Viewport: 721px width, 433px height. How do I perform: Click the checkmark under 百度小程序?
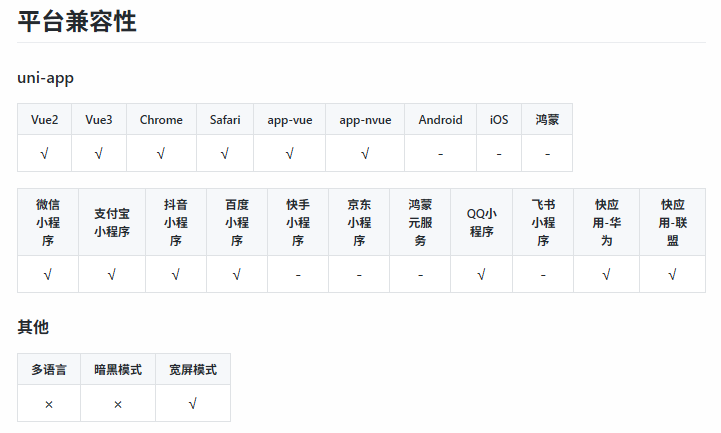(x=237, y=275)
